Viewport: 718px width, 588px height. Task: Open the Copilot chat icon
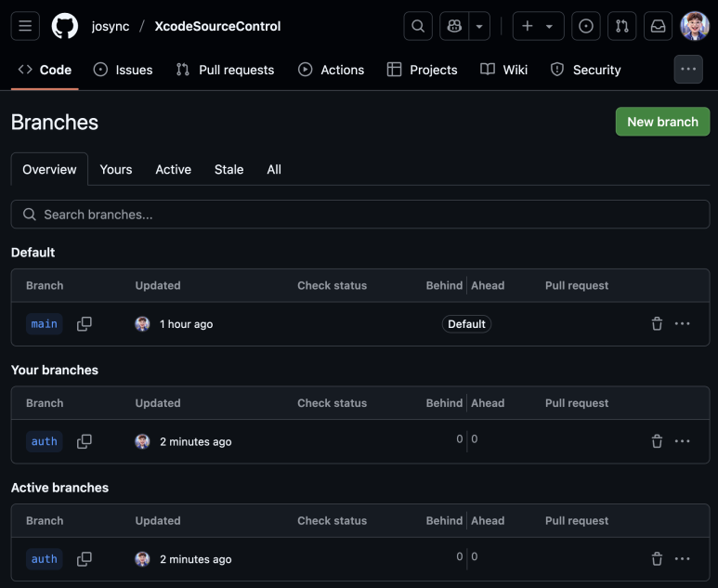(x=454, y=26)
